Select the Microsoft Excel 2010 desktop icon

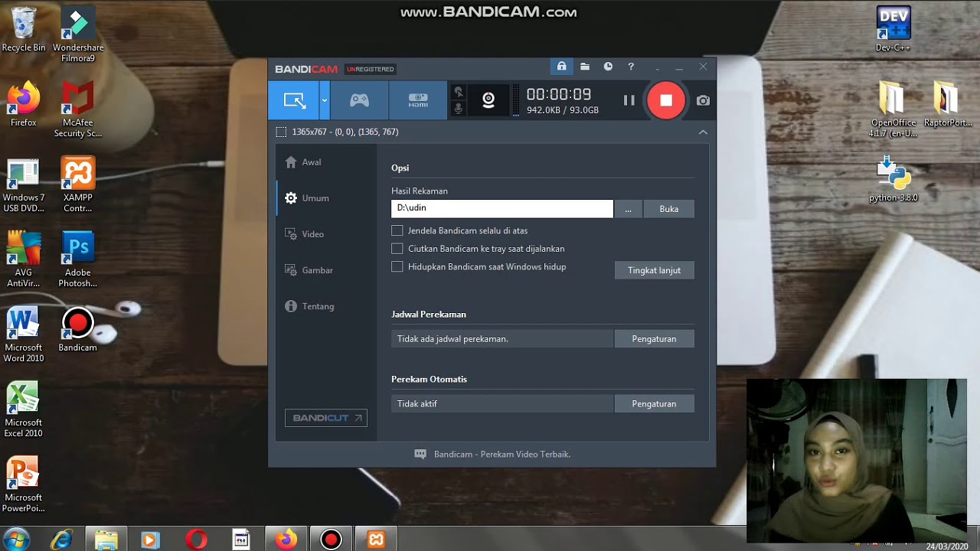24,409
